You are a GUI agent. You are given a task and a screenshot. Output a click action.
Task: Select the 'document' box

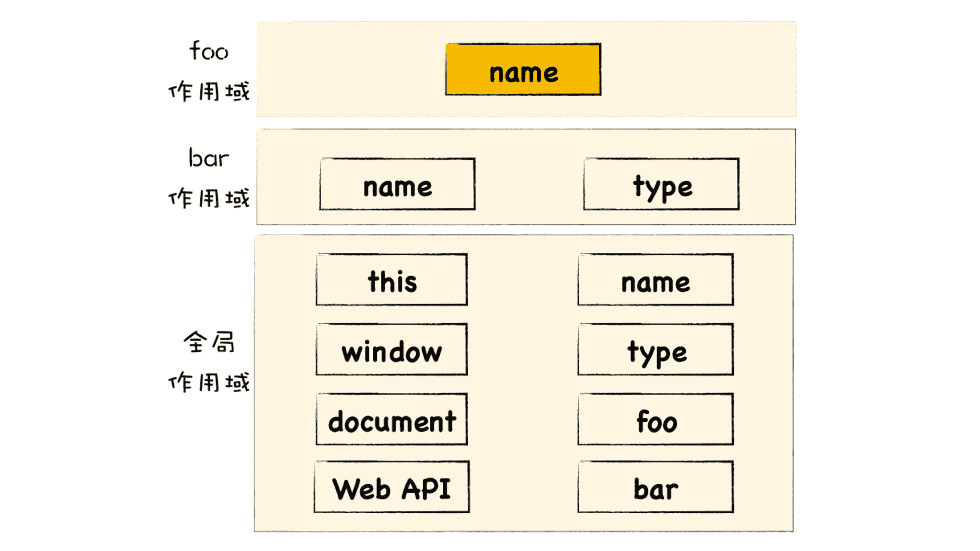click(391, 419)
